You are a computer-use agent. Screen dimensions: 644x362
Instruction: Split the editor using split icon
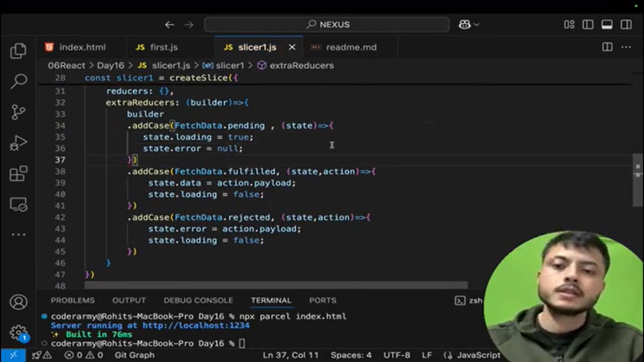pyautogui.click(x=609, y=47)
